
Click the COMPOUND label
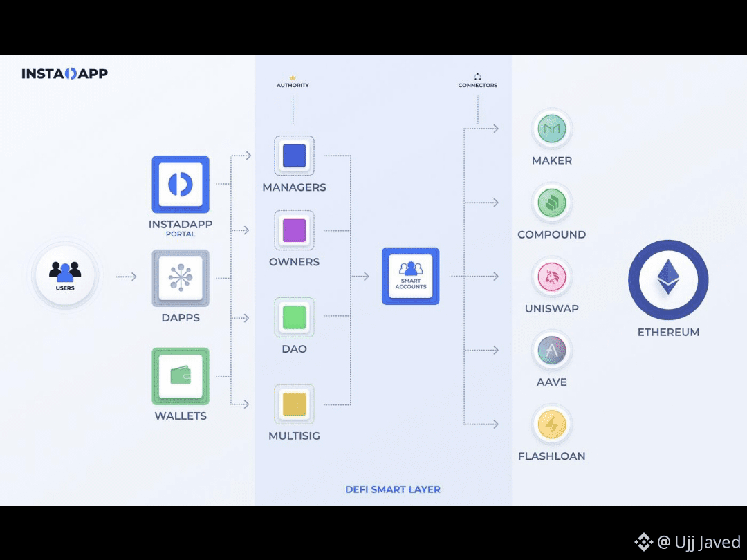click(552, 235)
